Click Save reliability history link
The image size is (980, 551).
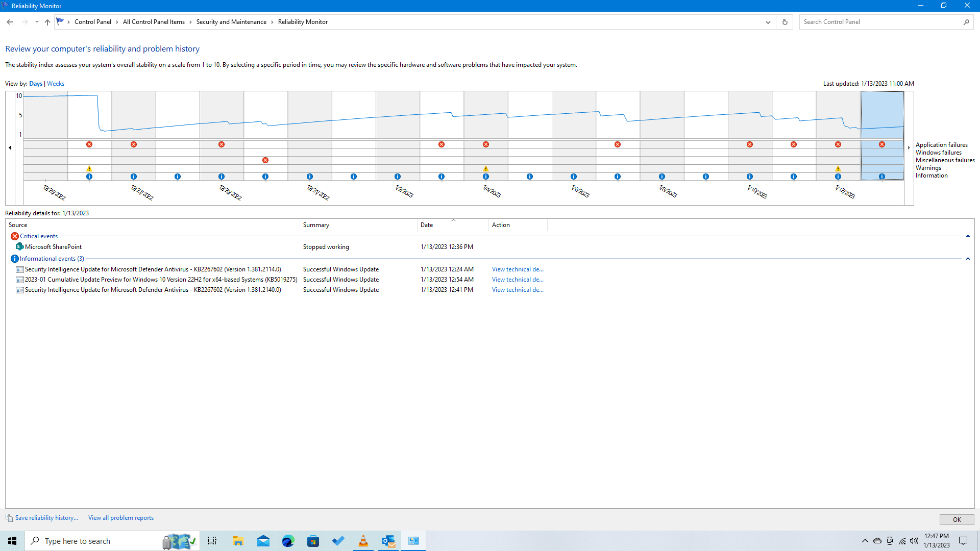coord(46,518)
